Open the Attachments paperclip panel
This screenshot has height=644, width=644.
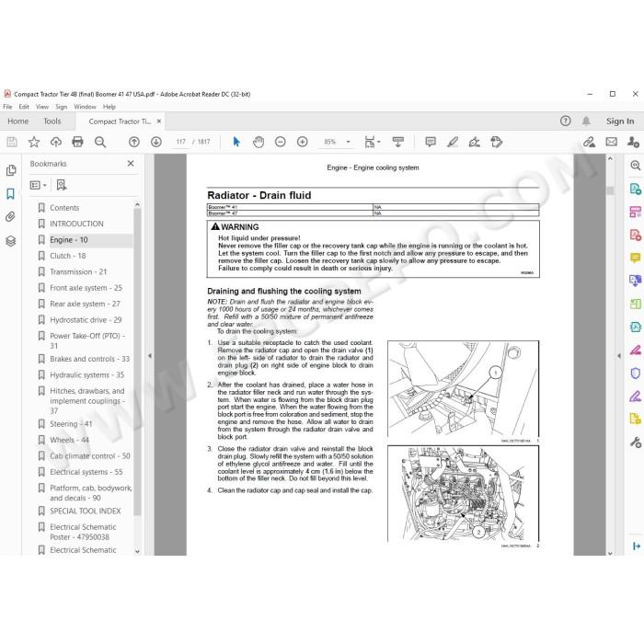[x=11, y=217]
